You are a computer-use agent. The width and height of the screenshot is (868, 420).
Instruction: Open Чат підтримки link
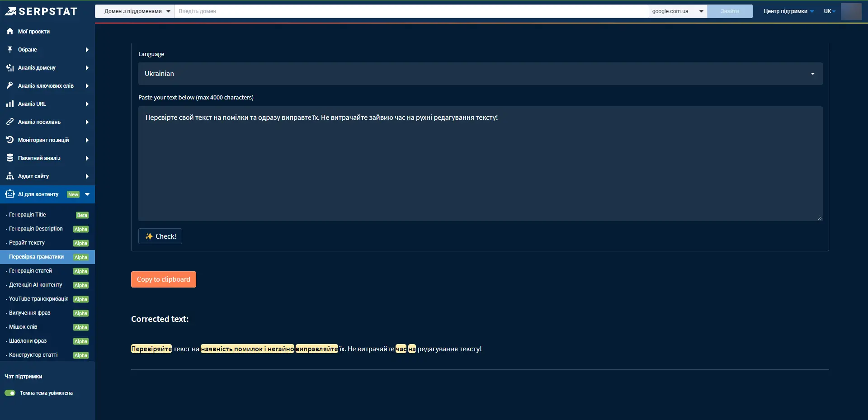pos(24,377)
